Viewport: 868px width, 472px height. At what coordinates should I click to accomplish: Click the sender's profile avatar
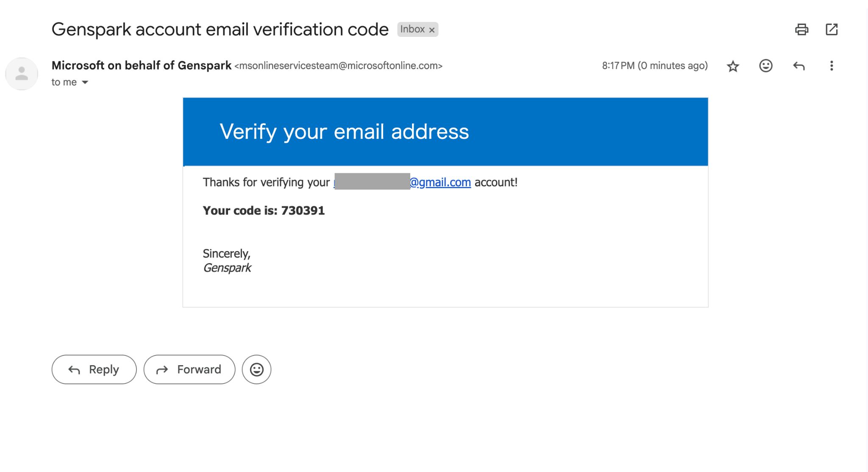coord(22,74)
